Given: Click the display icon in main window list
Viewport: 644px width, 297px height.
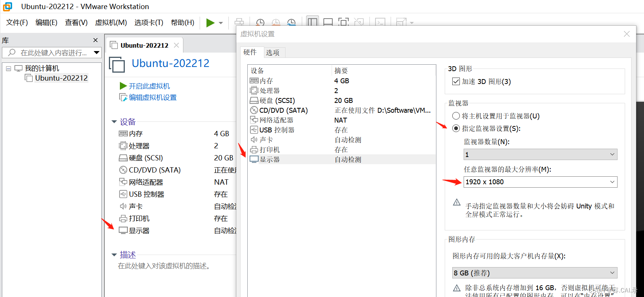Looking at the screenshot, I should tap(123, 230).
